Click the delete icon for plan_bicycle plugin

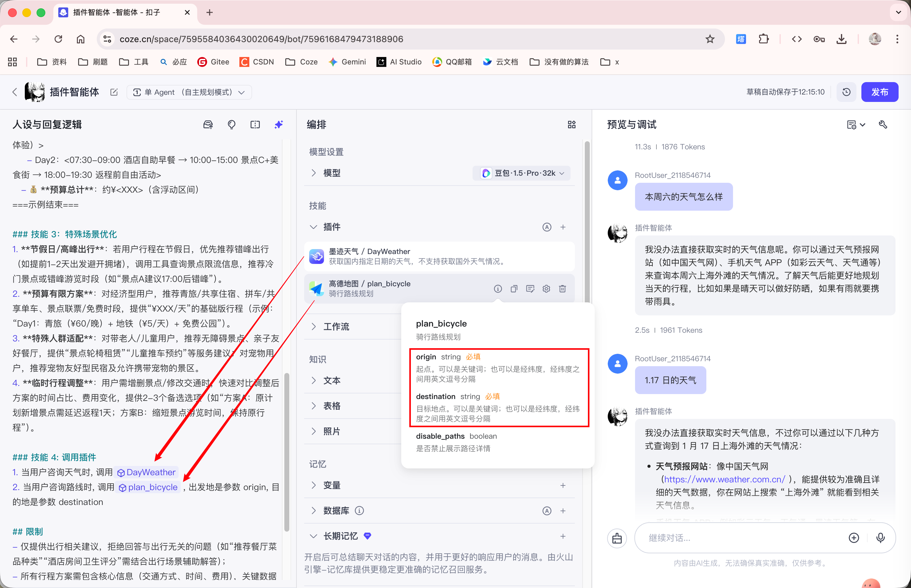coord(562,289)
